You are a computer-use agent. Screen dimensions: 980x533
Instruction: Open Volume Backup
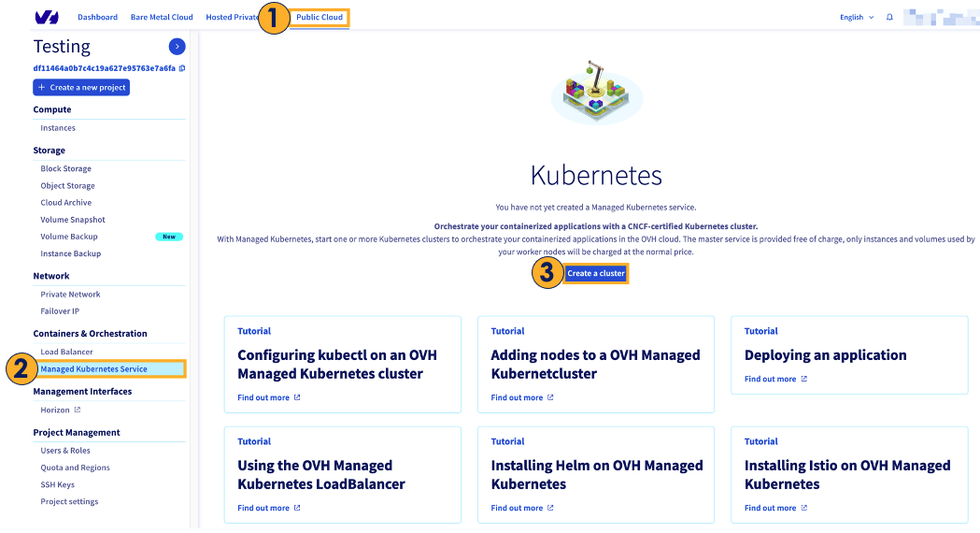69,237
